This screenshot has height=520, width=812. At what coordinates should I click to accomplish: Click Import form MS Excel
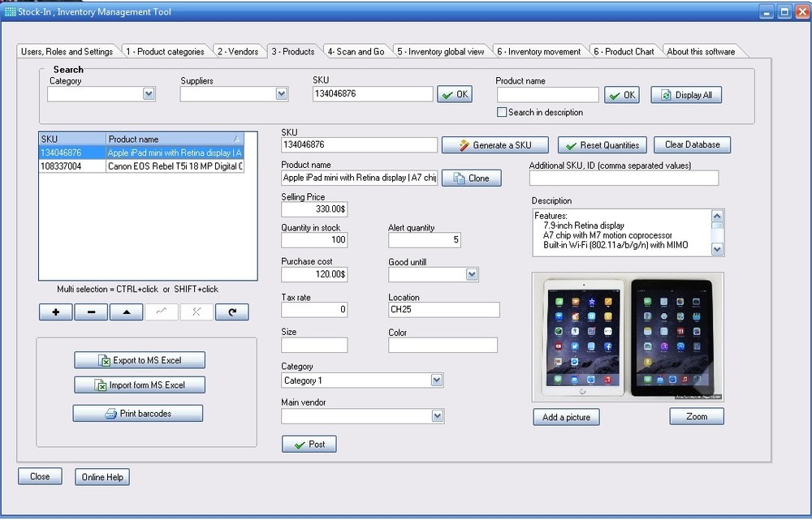coord(138,385)
